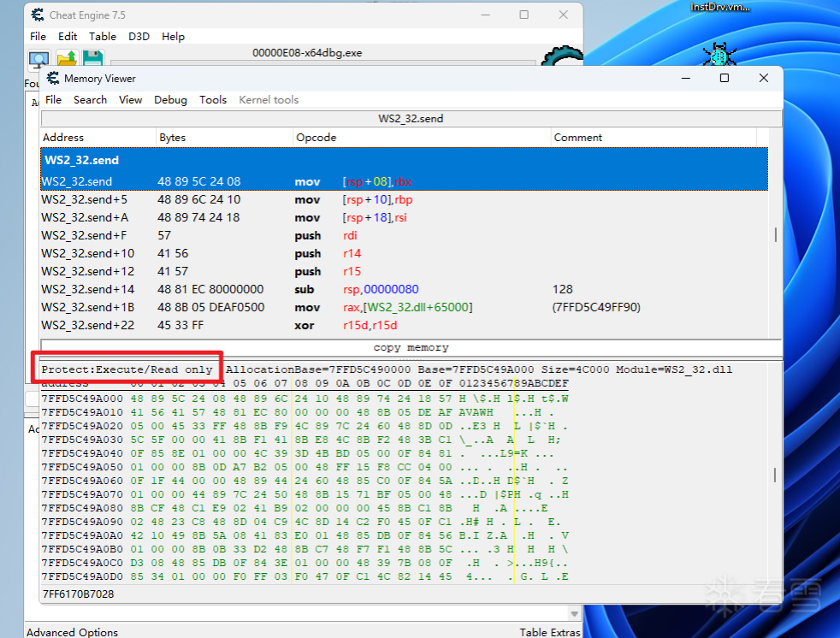840x638 pixels.
Task: Open the Table menu
Action: click(x=103, y=37)
